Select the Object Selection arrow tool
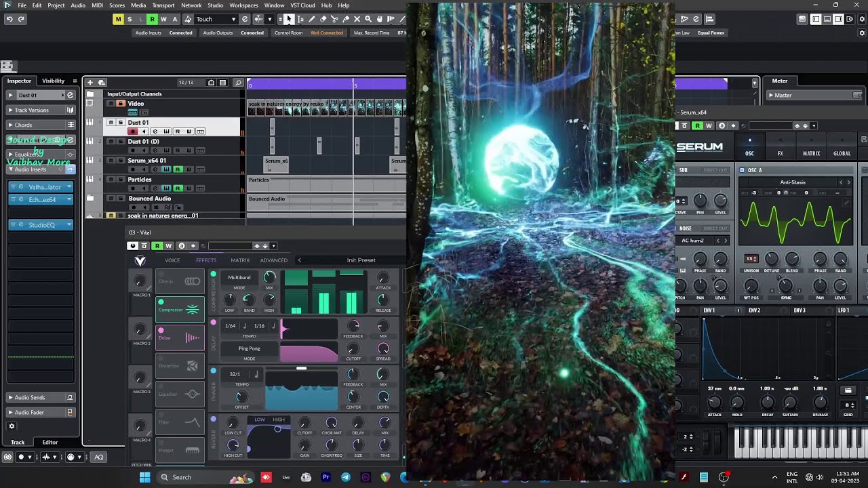Viewport: 868px width, 488px height. tap(289, 19)
